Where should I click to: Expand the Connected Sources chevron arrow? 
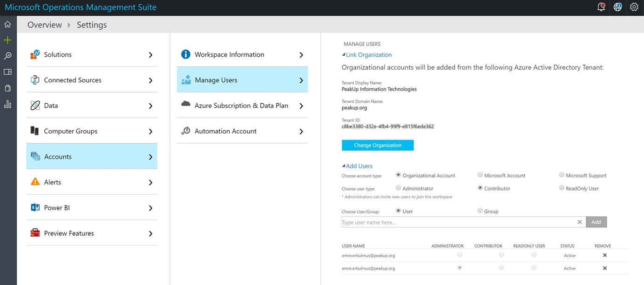tap(150, 80)
